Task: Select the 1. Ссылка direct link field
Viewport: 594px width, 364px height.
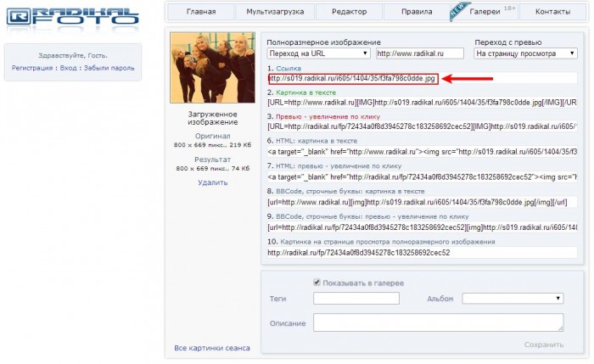Action: coord(422,78)
